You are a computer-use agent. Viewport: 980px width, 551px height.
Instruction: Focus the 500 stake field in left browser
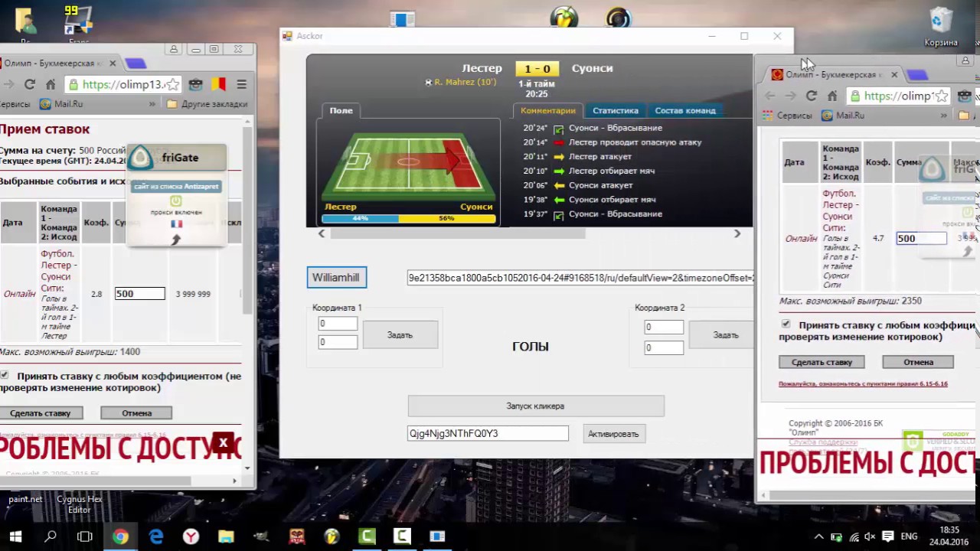[x=139, y=293]
